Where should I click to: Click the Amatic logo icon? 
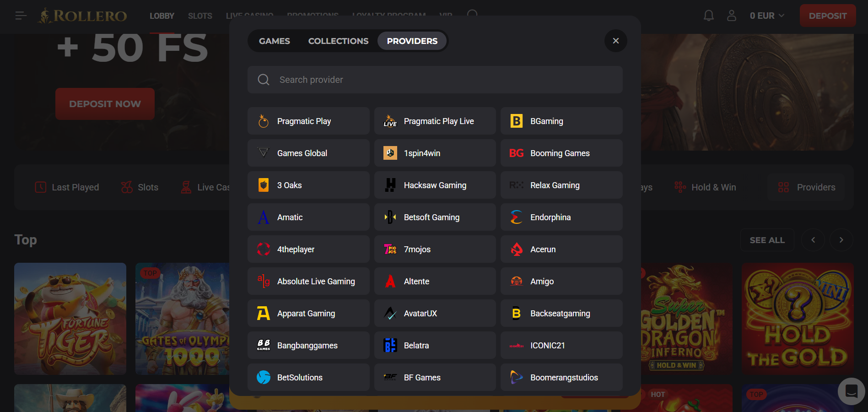point(264,217)
